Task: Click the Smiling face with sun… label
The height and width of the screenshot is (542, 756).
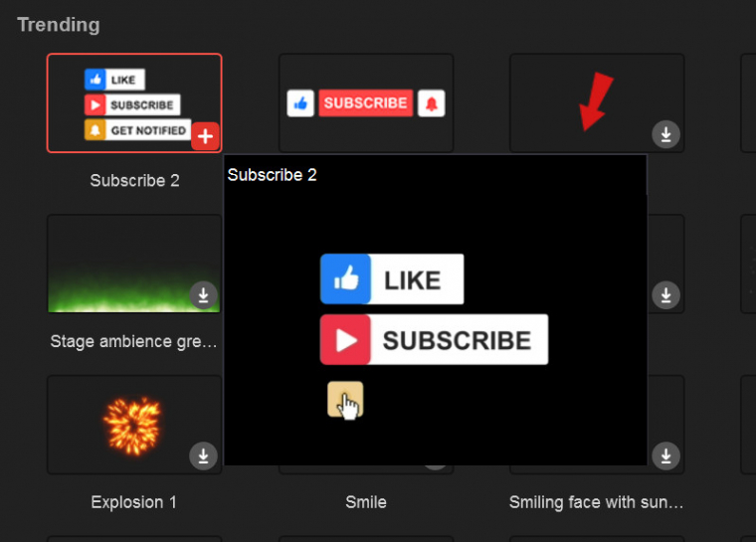Action: click(597, 502)
